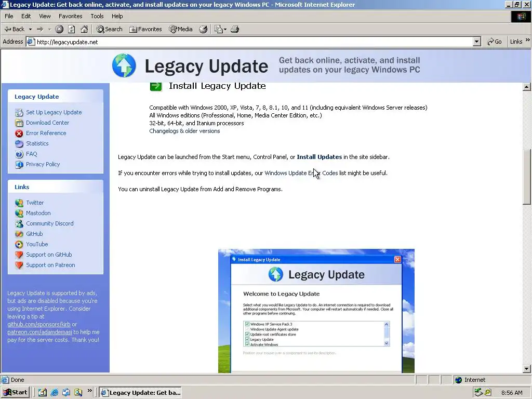
Task: Open the Tools menu
Action: (97, 16)
